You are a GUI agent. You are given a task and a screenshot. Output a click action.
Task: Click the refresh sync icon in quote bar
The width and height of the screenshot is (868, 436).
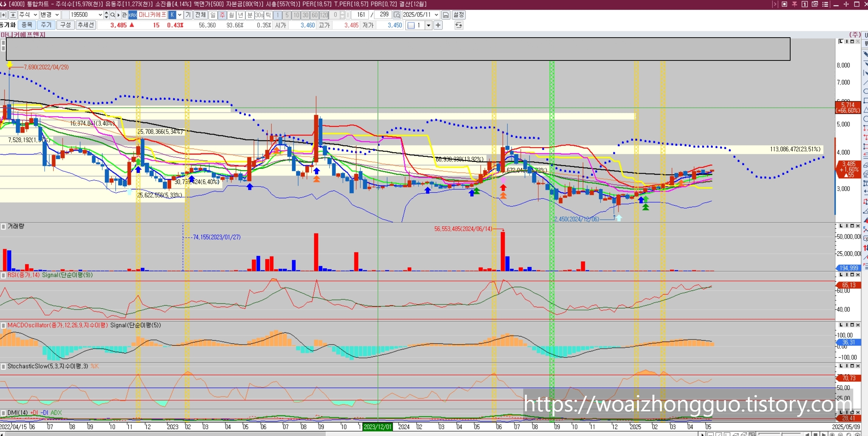coord(458,25)
